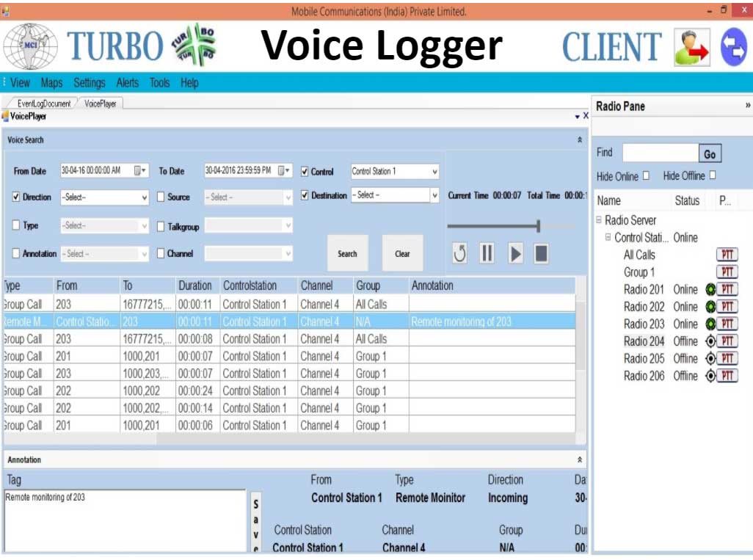Viewport: 753px width, 560px height.
Task: Click green status icon of Radio 202
Action: 710,306
